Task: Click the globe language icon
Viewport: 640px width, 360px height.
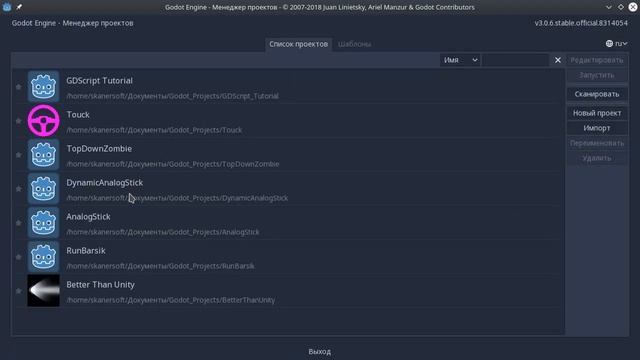Action: [x=609, y=43]
